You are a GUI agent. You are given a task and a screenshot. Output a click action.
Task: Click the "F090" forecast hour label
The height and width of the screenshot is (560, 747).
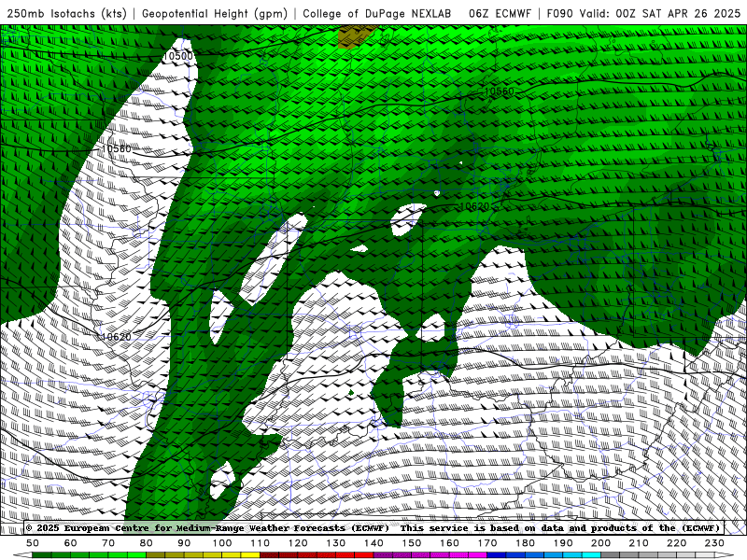[x=559, y=13]
